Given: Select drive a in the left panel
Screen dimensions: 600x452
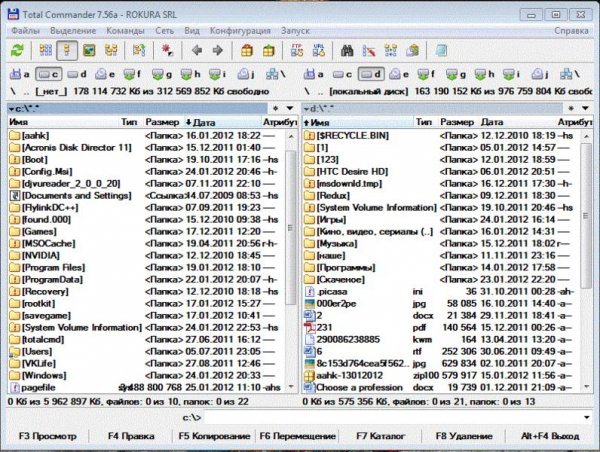Looking at the screenshot, I should click(x=20, y=74).
